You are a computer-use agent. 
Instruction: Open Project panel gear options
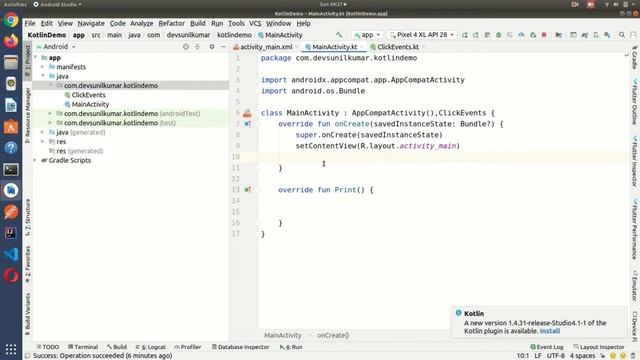point(211,47)
